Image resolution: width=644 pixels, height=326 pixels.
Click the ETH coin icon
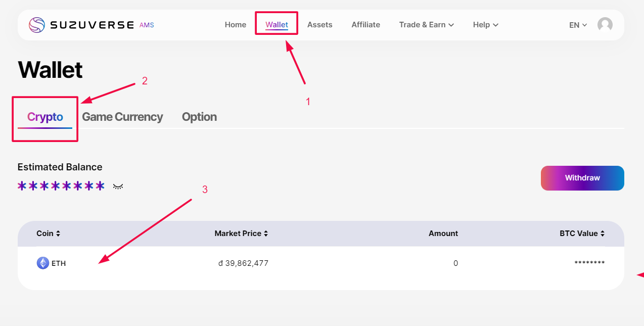[43, 263]
